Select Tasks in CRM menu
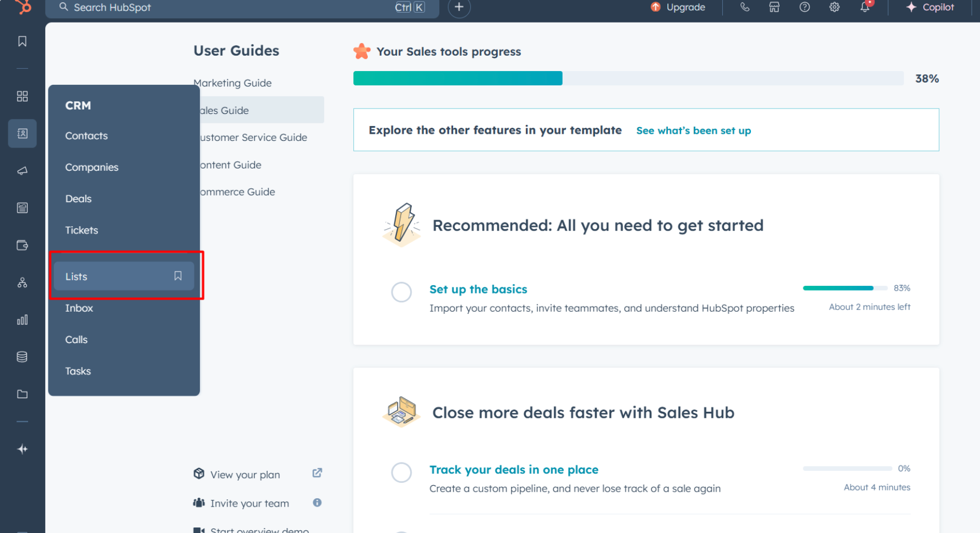The width and height of the screenshot is (980, 533). point(78,371)
